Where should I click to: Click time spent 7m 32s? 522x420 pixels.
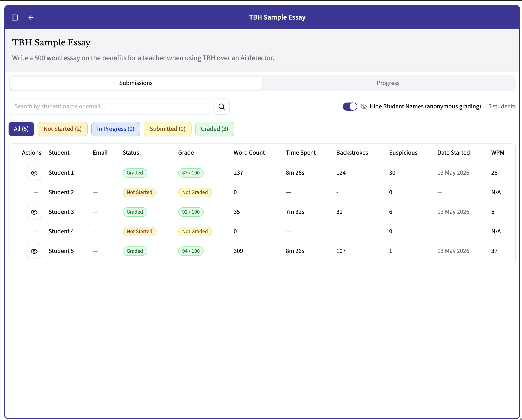point(295,212)
